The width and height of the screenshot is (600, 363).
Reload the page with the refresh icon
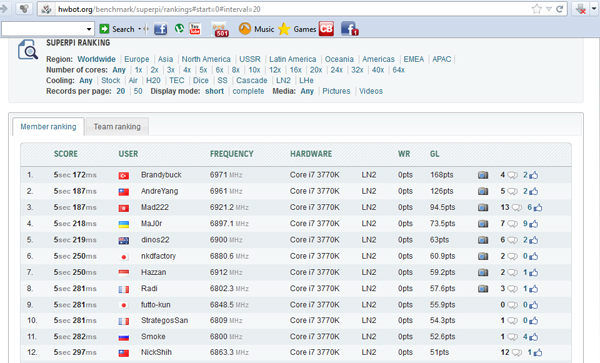[559, 9]
